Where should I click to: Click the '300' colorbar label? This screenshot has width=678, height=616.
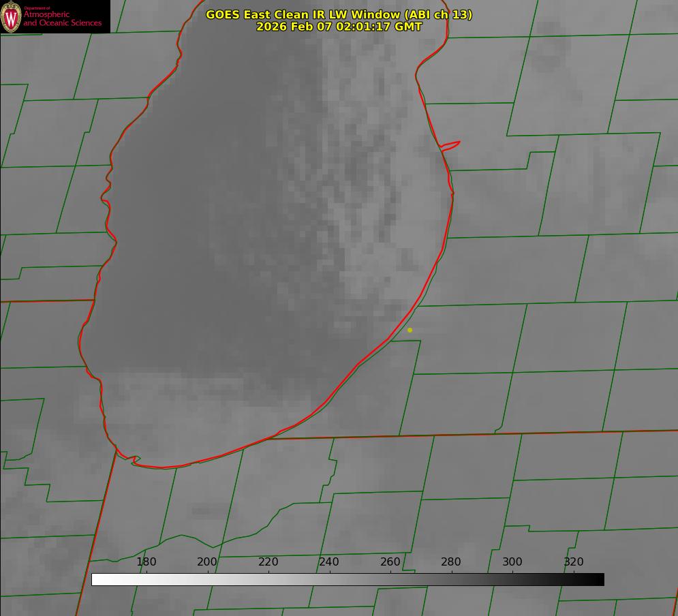[512, 561]
